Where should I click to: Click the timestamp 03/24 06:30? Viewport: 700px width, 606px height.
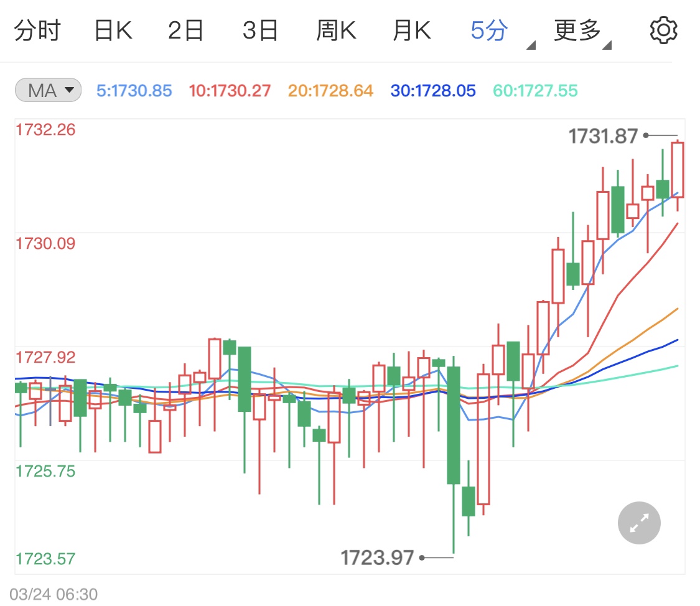pyautogui.click(x=54, y=594)
